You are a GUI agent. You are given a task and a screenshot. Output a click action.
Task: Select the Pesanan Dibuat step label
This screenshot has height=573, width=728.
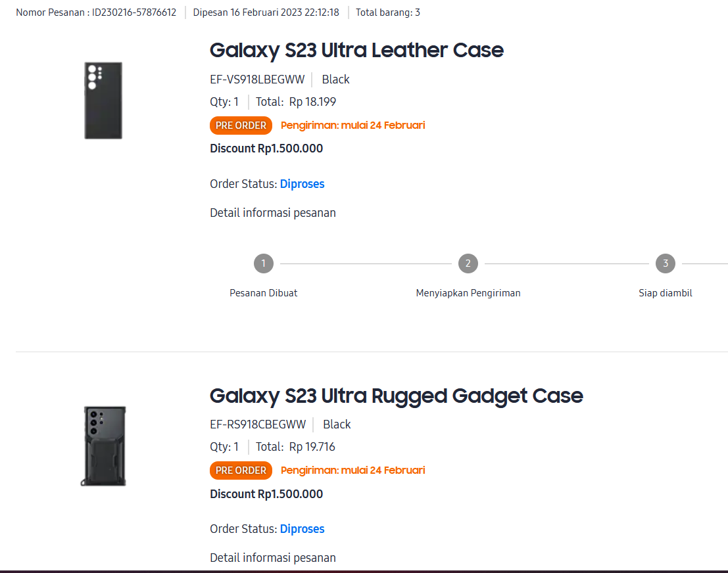[263, 293]
